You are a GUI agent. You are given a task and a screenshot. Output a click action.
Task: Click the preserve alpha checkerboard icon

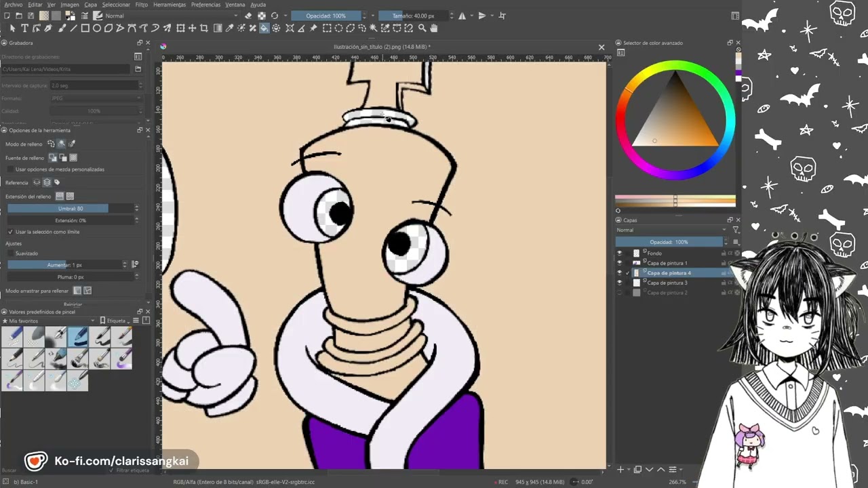click(262, 16)
